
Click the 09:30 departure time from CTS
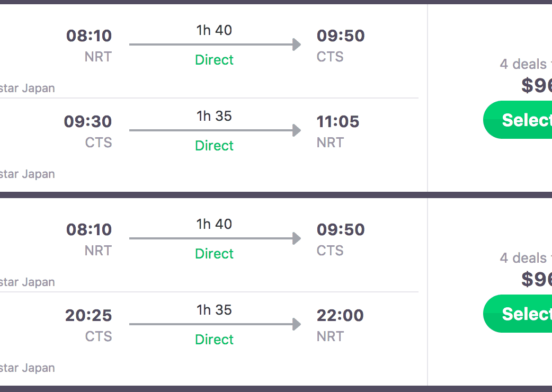(88, 121)
